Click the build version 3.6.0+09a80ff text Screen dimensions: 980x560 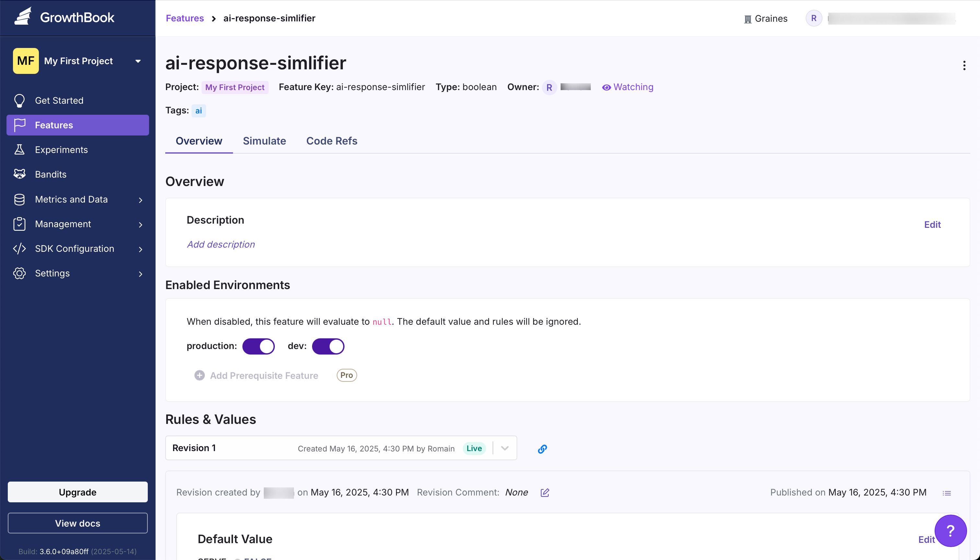[x=64, y=551]
